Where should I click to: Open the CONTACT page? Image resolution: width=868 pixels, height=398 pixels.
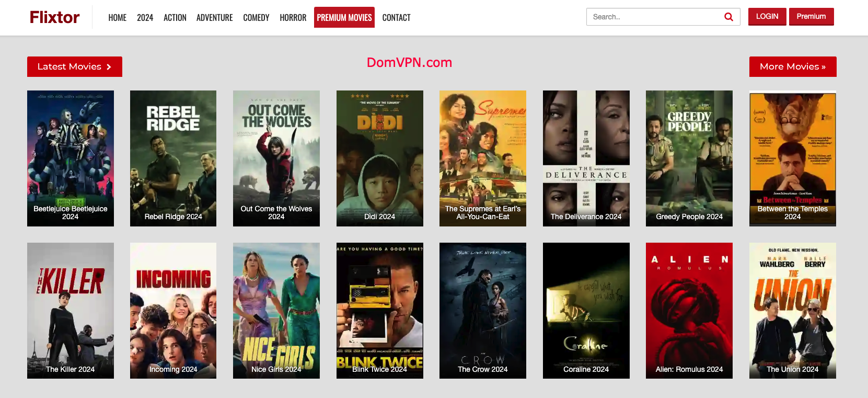[397, 17]
